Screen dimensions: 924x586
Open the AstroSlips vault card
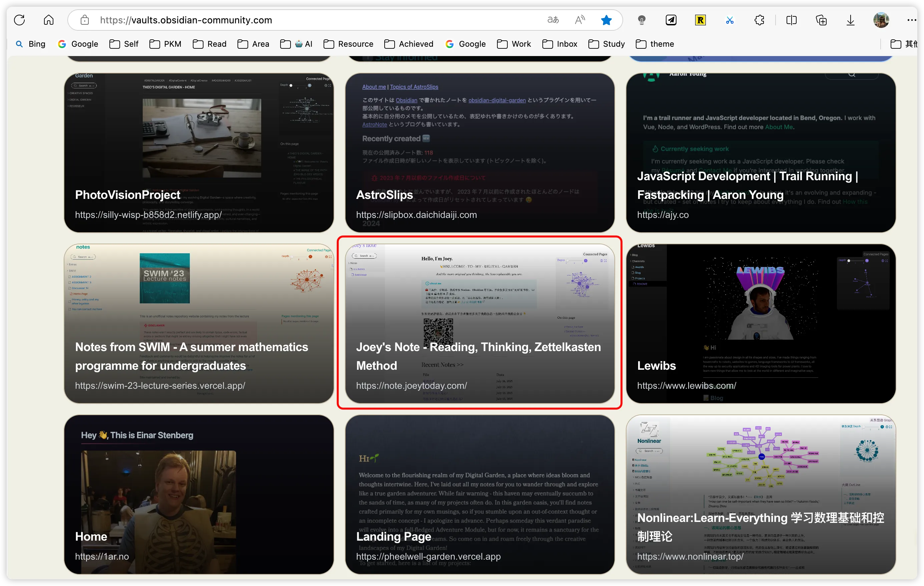[480, 153]
